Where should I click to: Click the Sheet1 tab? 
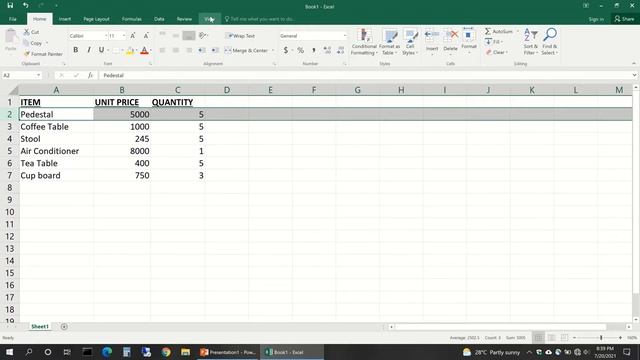coord(40,327)
